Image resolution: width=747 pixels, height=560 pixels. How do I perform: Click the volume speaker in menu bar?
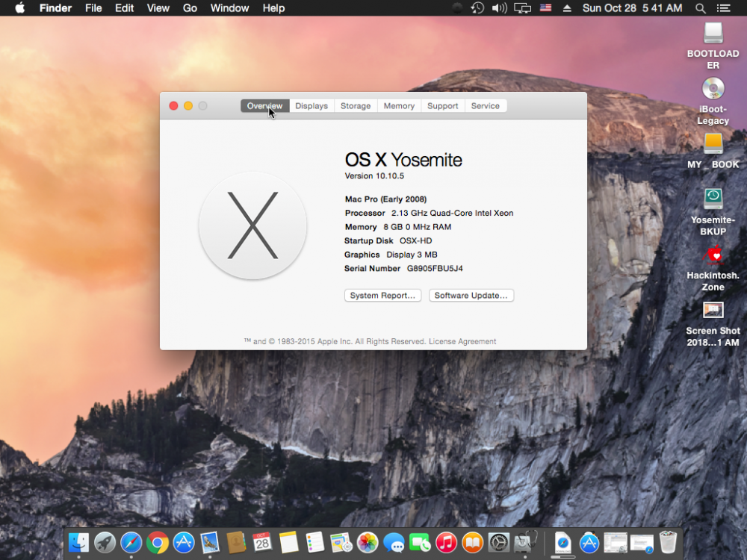click(499, 8)
